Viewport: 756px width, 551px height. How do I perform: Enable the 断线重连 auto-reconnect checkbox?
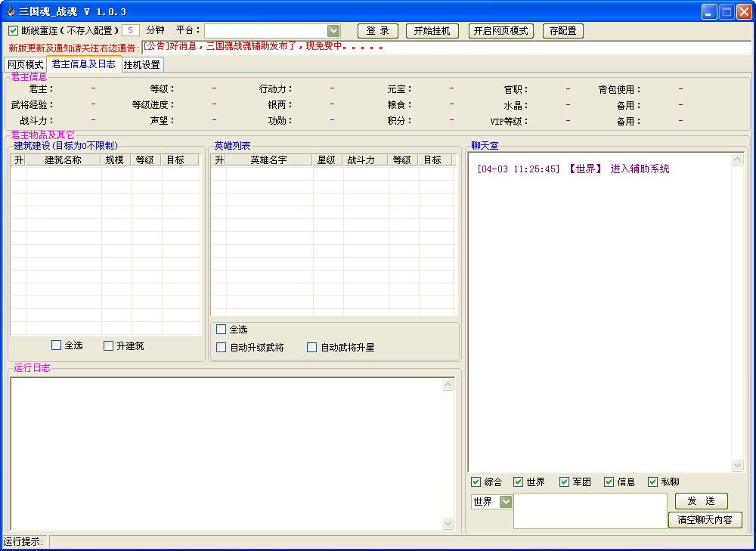(x=14, y=31)
